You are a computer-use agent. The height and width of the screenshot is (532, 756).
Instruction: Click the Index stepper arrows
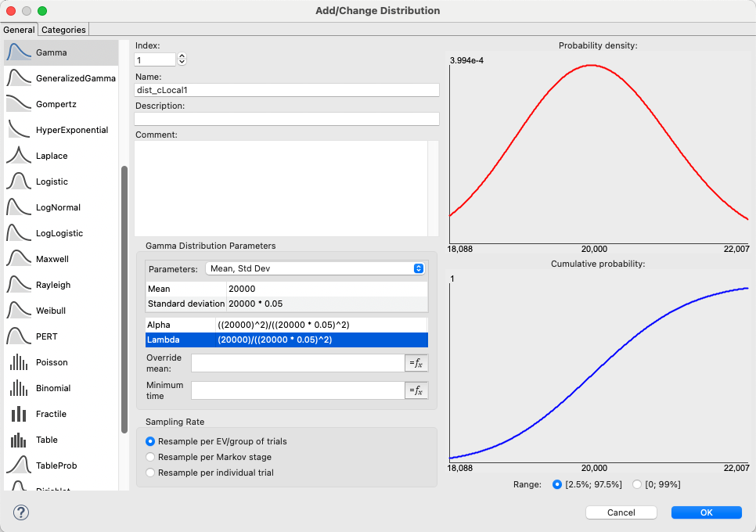[x=182, y=59]
